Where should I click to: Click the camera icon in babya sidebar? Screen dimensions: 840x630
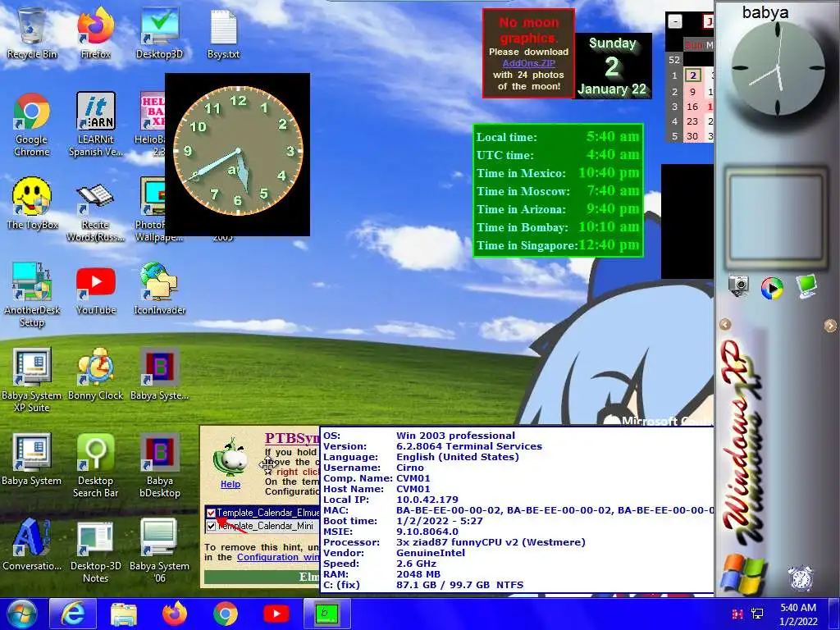click(x=738, y=285)
